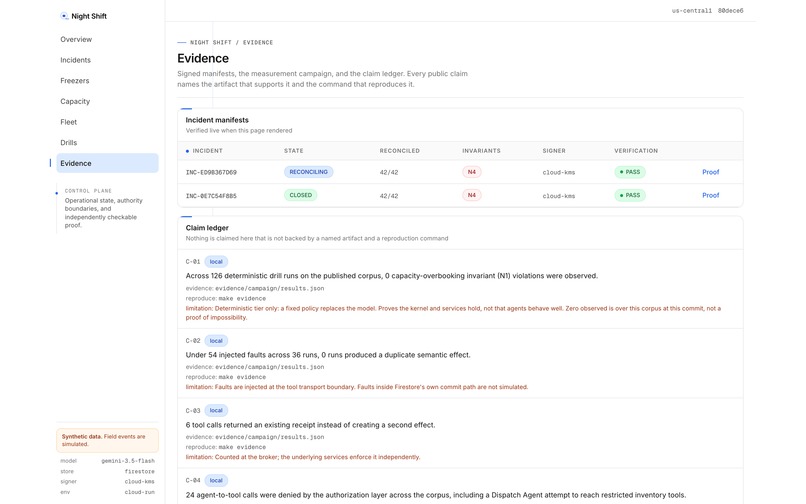
Task: Click the SIGNER column header
Action: tap(554, 151)
